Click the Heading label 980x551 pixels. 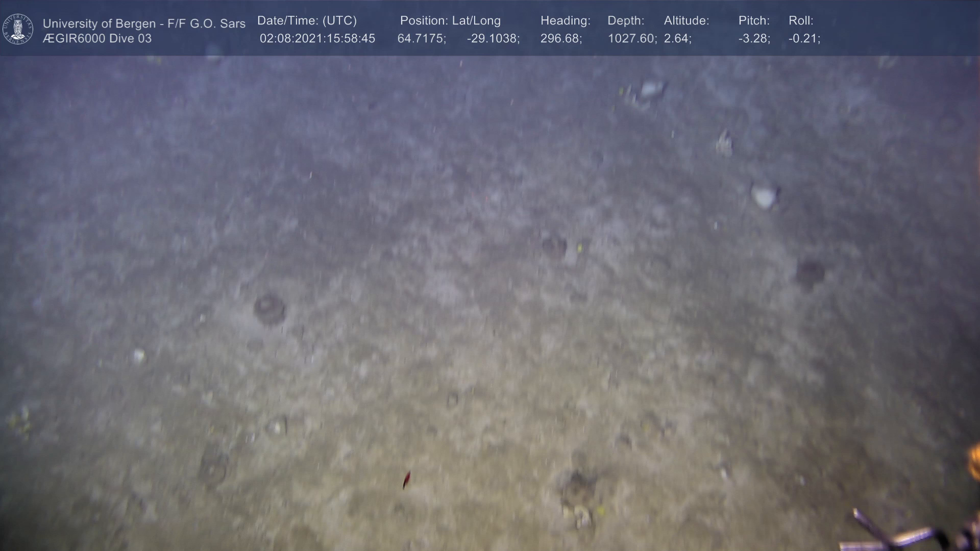tap(565, 21)
